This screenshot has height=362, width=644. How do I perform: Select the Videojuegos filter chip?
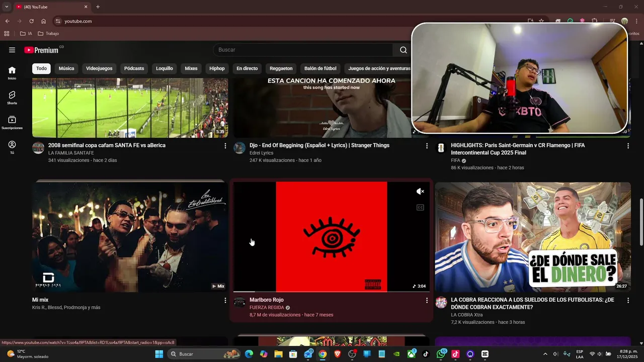point(99,68)
